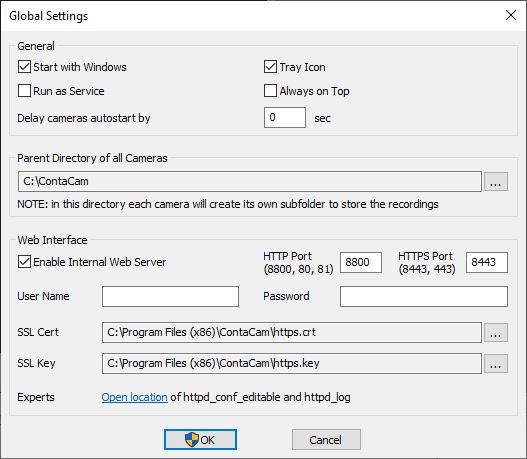Disable Enable Internal Web Server checkbox
The width and height of the screenshot is (527, 459).
[24, 262]
